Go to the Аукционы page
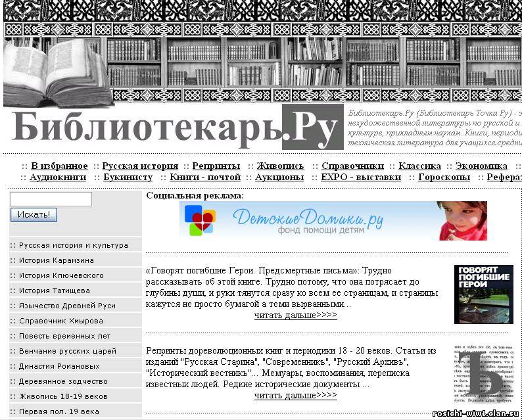Image resolution: width=522 pixels, height=420 pixels. tap(279, 177)
